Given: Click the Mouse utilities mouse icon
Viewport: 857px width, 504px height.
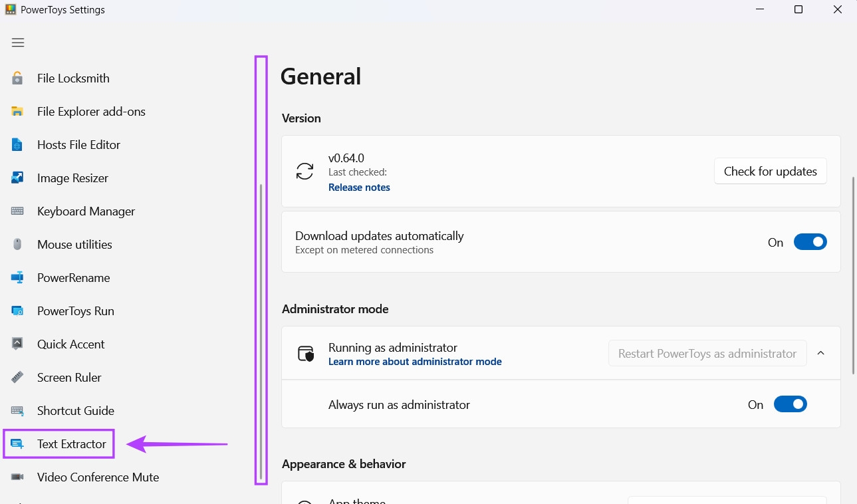Looking at the screenshot, I should pyautogui.click(x=17, y=244).
